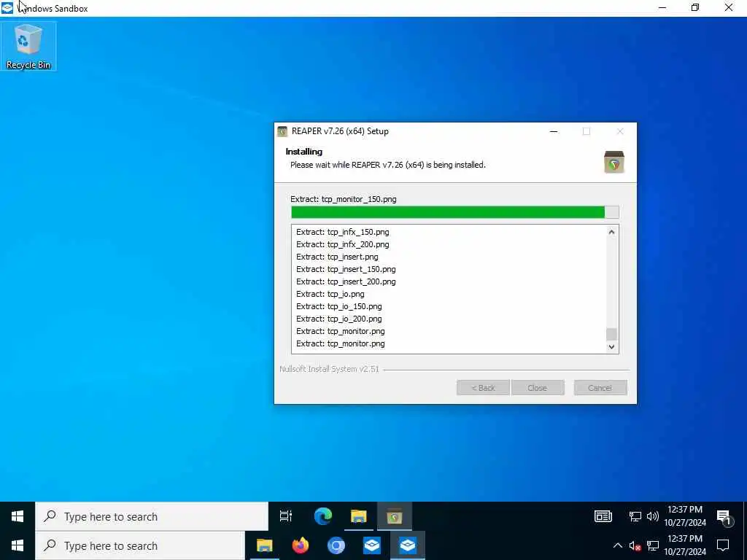Select log row tcp_io_200.png
Screen dimensions: 747x560
[x=338, y=319]
